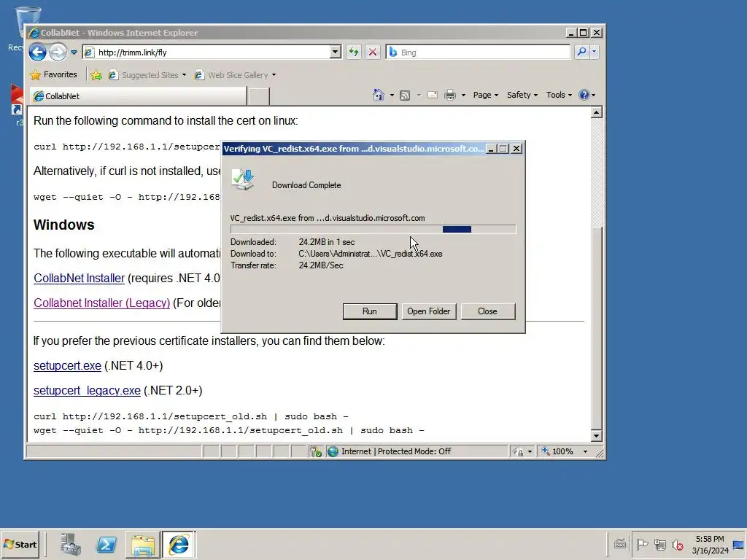
Task: Open the Page menu
Action: pyautogui.click(x=485, y=95)
